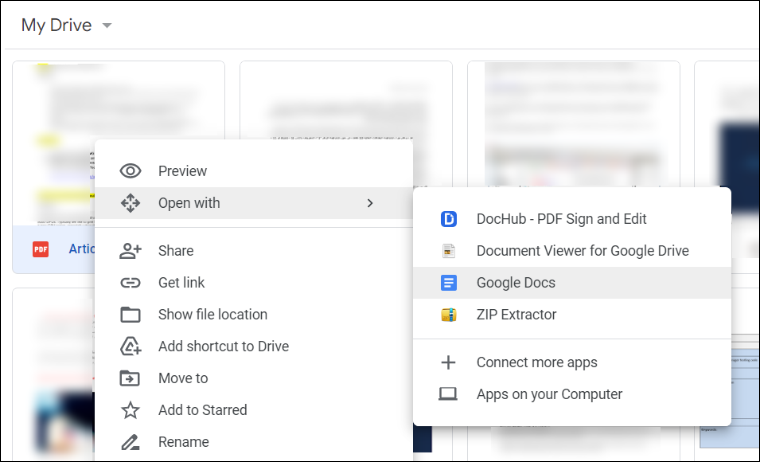The width and height of the screenshot is (760, 462).
Task: Open with ZIP Extractor
Action: click(x=572, y=315)
